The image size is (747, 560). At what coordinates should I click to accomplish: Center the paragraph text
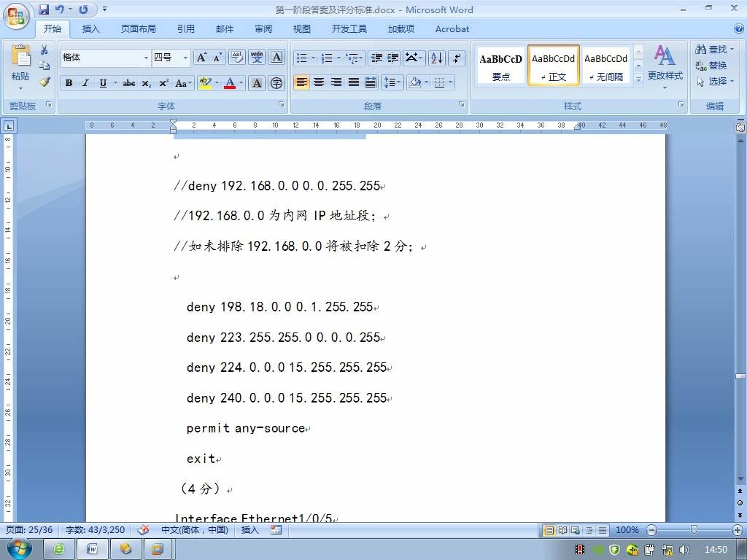[319, 82]
